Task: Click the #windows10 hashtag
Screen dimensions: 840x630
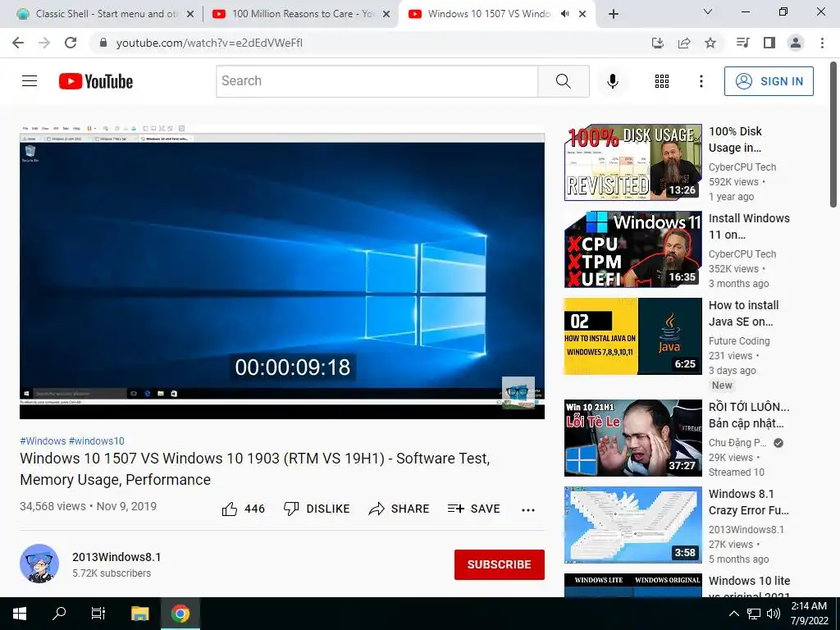Action: (97, 441)
